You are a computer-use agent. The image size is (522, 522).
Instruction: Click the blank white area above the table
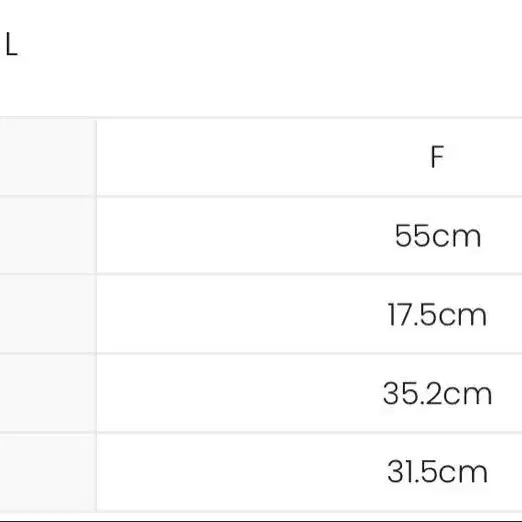[267, 57]
